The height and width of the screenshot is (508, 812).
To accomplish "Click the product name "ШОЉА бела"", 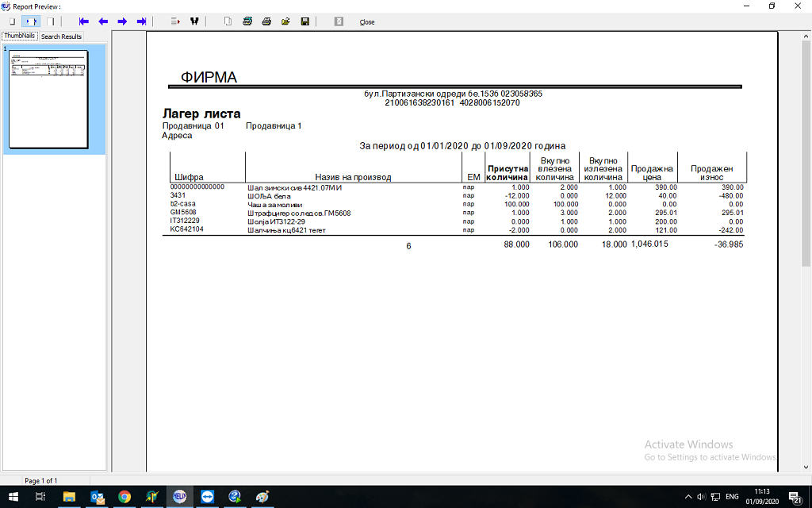I will pos(270,197).
